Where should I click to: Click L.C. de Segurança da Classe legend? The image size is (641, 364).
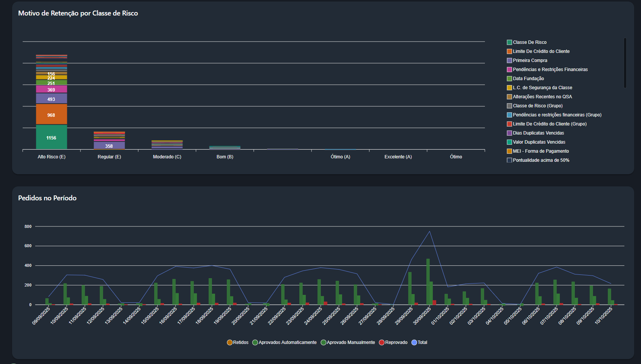[509, 88]
